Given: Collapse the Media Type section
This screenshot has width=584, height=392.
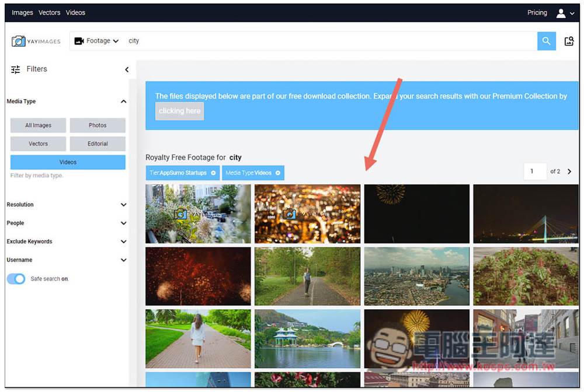Looking at the screenshot, I should (x=123, y=101).
